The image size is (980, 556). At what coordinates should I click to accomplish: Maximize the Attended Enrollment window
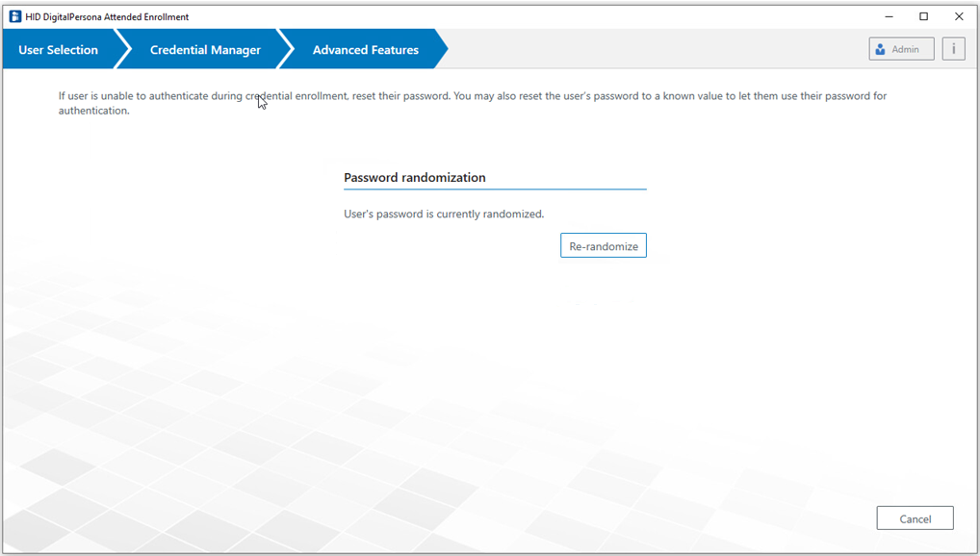(923, 16)
